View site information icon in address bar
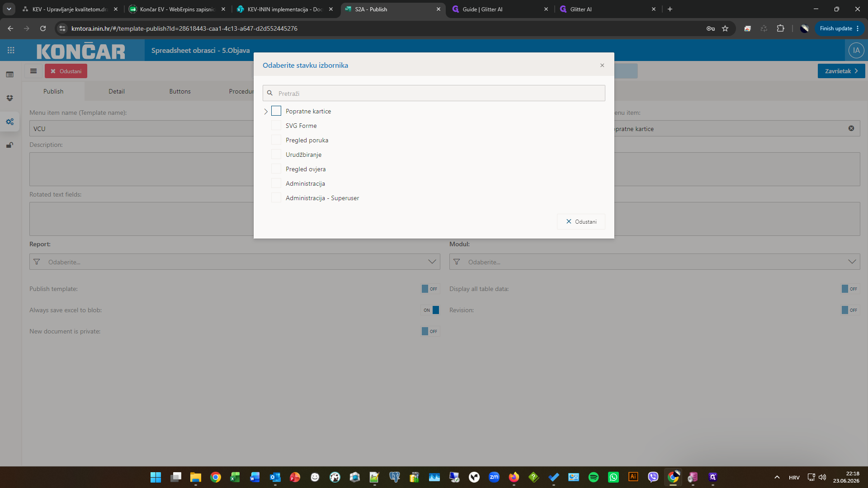The width and height of the screenshot is (868, 488). pyautogui.click(x=62, y=28)
